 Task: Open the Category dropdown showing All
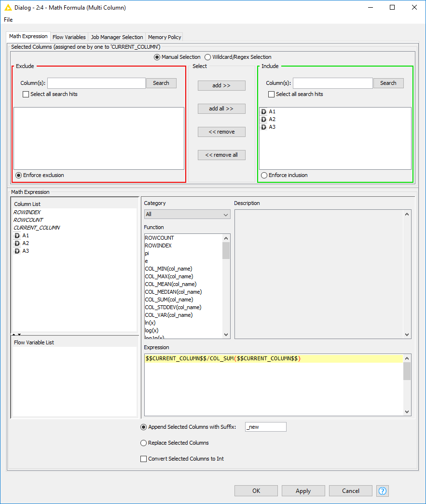(187, 214)
